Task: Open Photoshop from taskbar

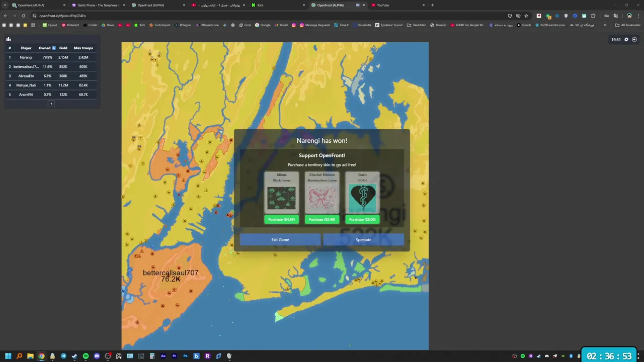Action: point(185,356)
